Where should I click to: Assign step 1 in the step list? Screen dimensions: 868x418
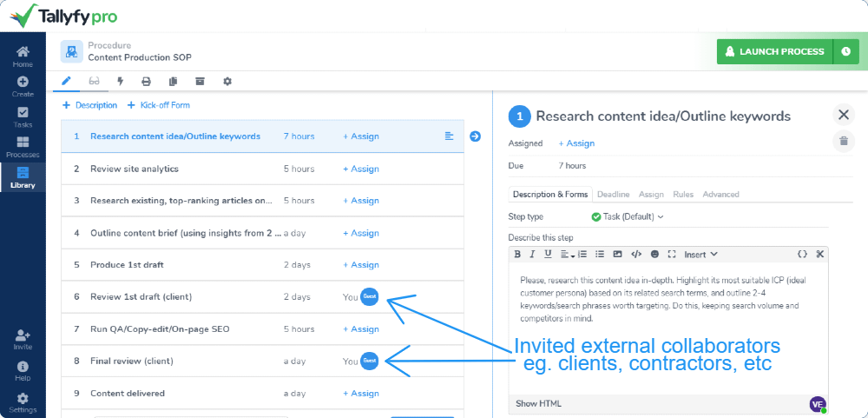(361, 136)
